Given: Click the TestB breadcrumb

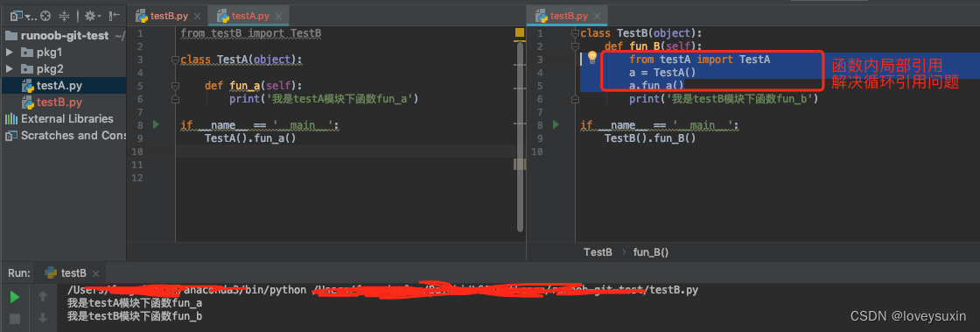Looking at the screenshot, I should (x=598, y=252).
